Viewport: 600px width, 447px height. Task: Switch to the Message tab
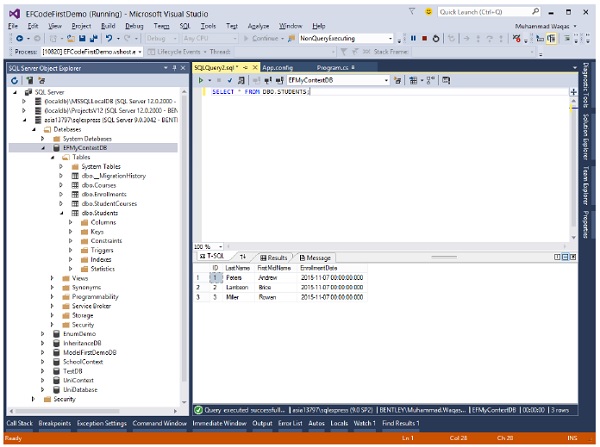315,258
